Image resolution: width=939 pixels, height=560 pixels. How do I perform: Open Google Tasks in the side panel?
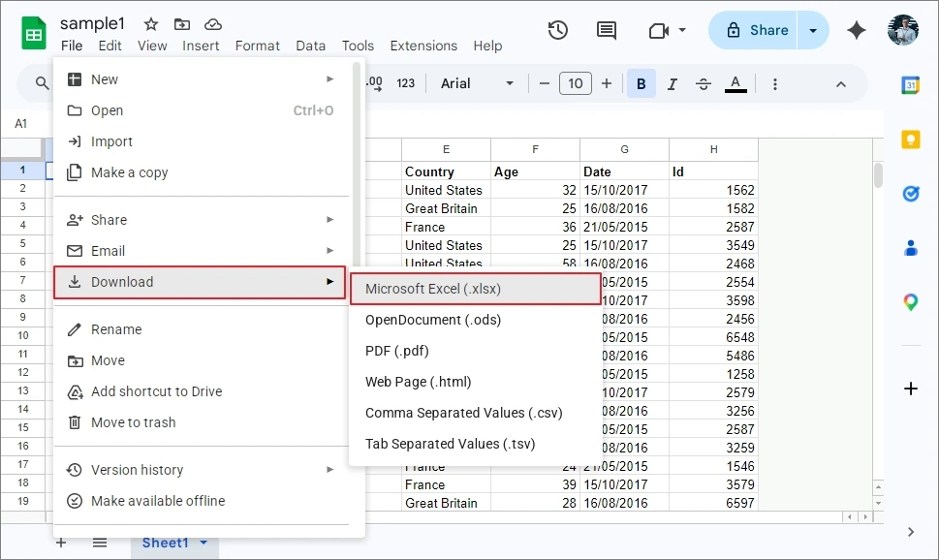click(910, 194)
